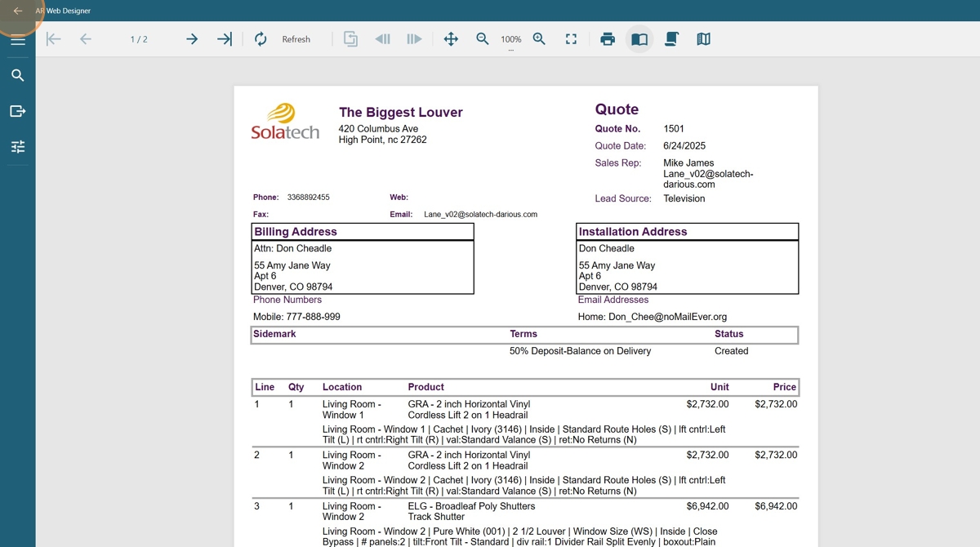
Task: Click the Mobile: 777-888-999 entry
Action: (x=297, y=317)
